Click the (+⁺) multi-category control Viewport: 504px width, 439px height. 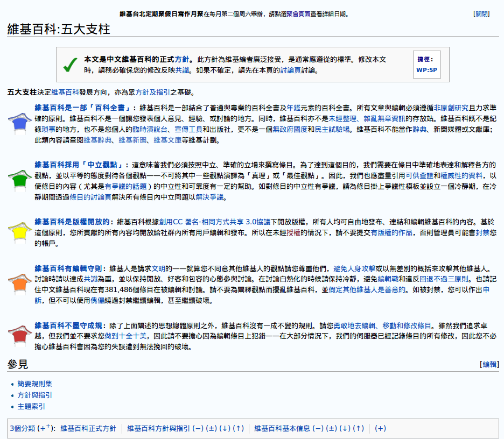[45, 428]
